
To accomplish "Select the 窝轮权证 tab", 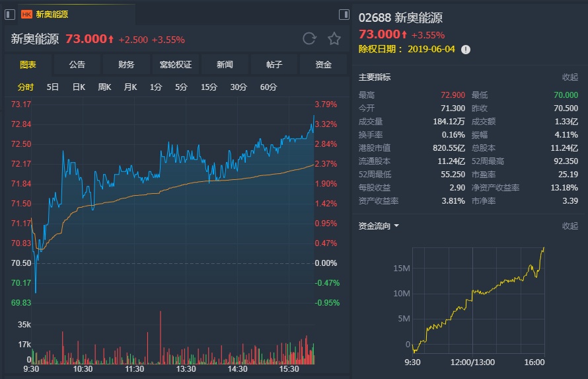I will tap(175, 65).
